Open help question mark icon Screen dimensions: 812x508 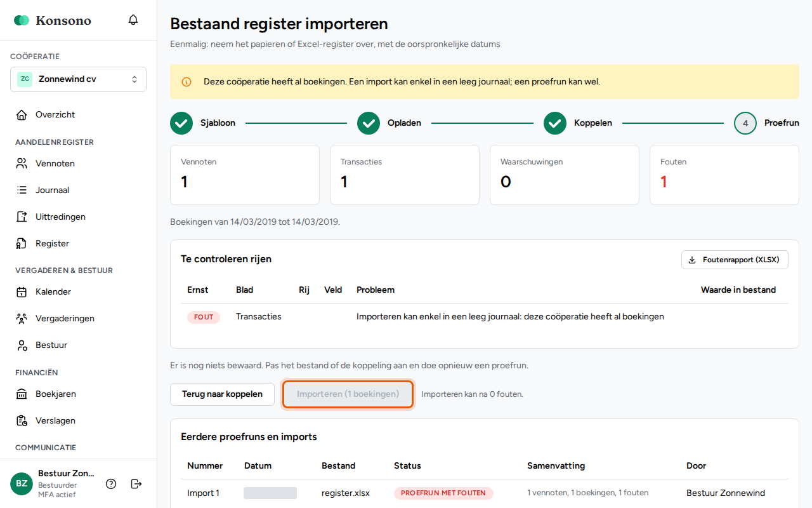(111, 484)
